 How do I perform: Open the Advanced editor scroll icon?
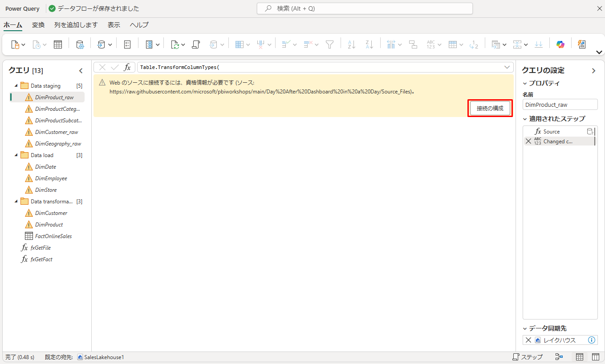coord(196,44)
